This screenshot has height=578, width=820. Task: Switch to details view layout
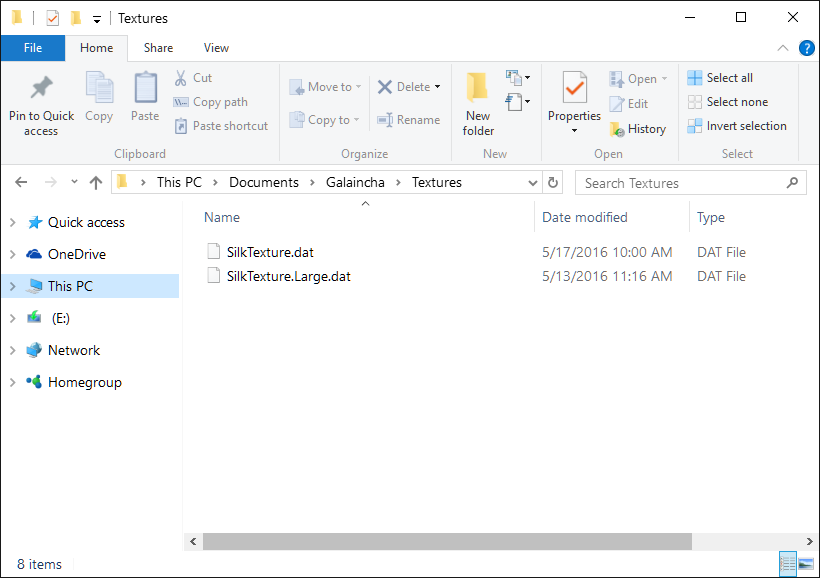(788, 565)
